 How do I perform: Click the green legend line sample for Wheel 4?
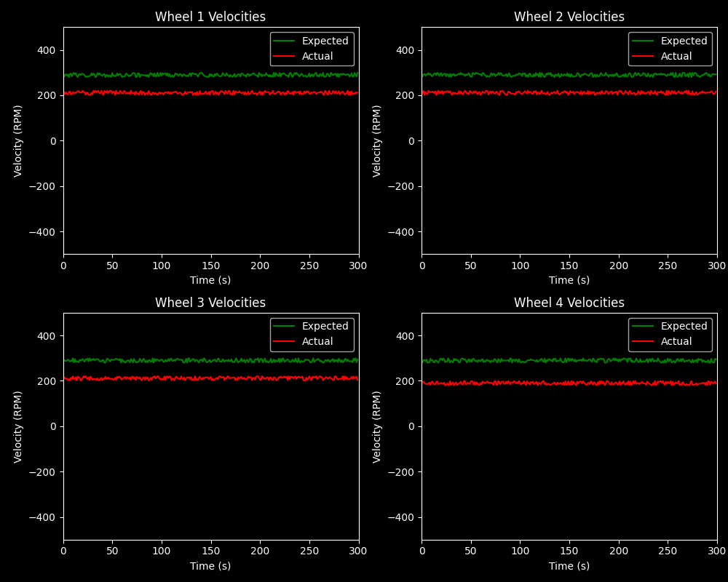tap(644, 326)
